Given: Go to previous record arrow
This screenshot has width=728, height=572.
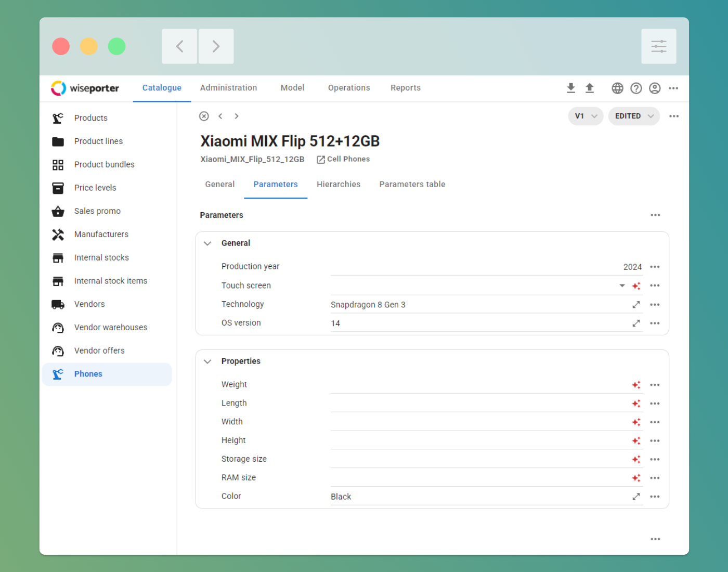Looking at the screenshot, I should (x=220, y=116).
